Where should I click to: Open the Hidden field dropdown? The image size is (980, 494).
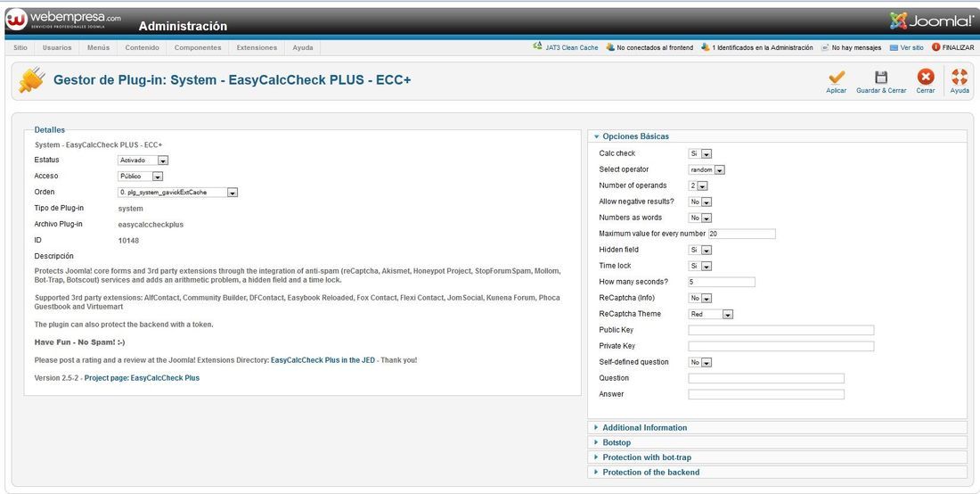tap(700, 251)
